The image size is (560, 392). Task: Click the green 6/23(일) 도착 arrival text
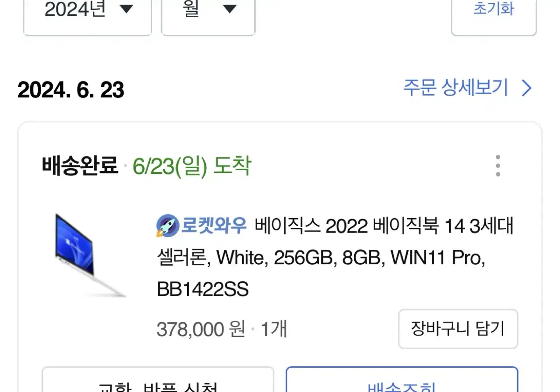(x=192, y=166)
